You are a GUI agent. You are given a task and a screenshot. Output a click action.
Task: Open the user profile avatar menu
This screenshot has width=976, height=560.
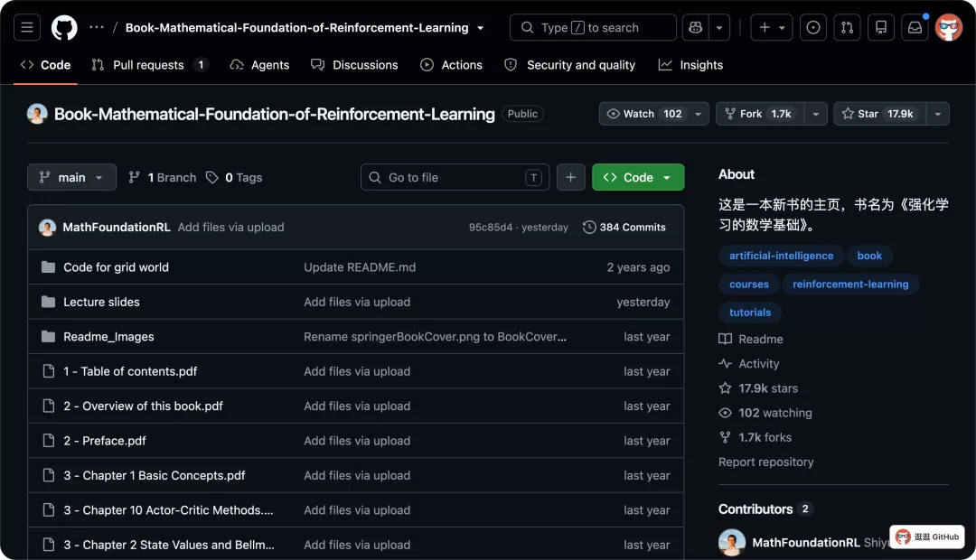coord(949,27)
